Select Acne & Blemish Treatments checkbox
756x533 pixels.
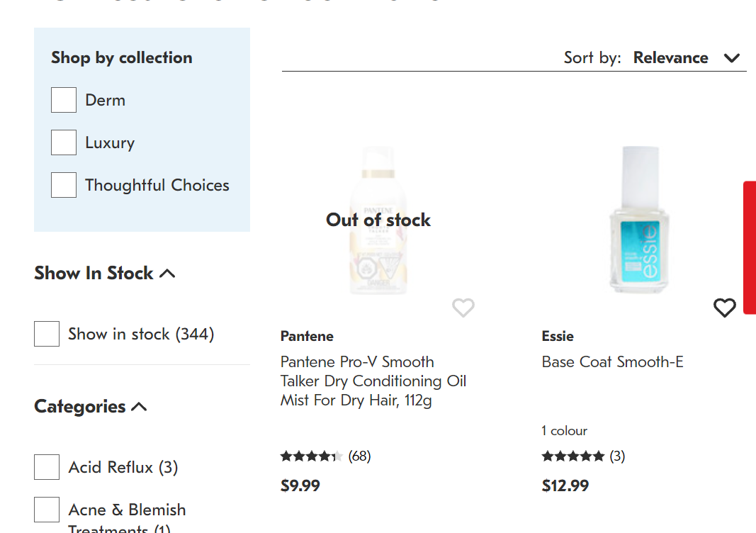tap(47, 510)
